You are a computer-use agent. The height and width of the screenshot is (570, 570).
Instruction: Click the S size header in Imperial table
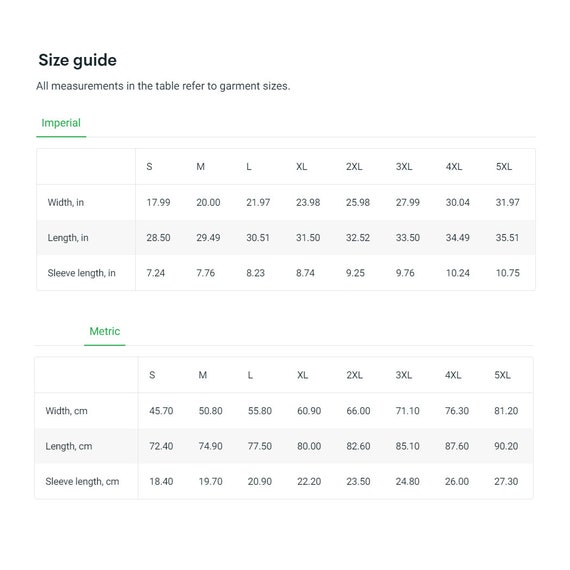click(x=149, y=166)
